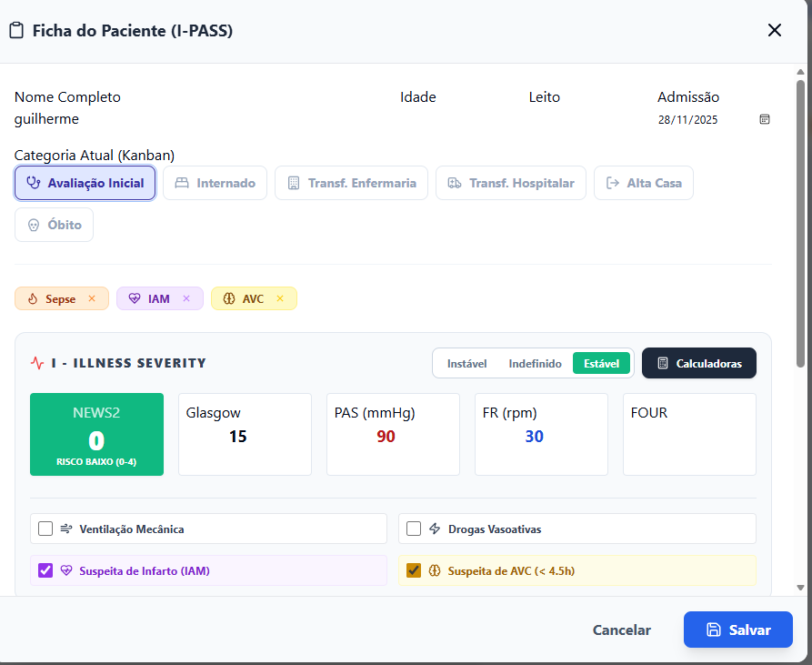Choose Alta Casa category
Viewport: 812px width, 665px height.
(644, 183)
